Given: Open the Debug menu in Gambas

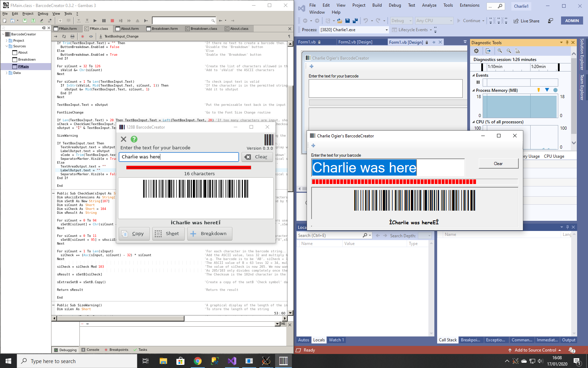Looking at the screenshot, I should 43,14.
